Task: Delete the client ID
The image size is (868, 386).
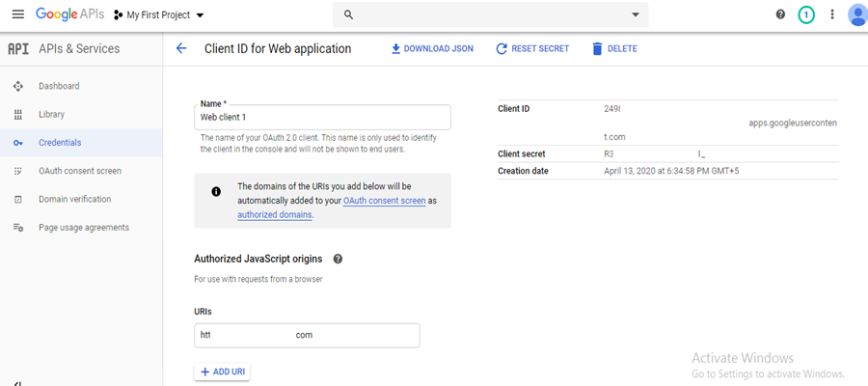Action: [614, 48]
